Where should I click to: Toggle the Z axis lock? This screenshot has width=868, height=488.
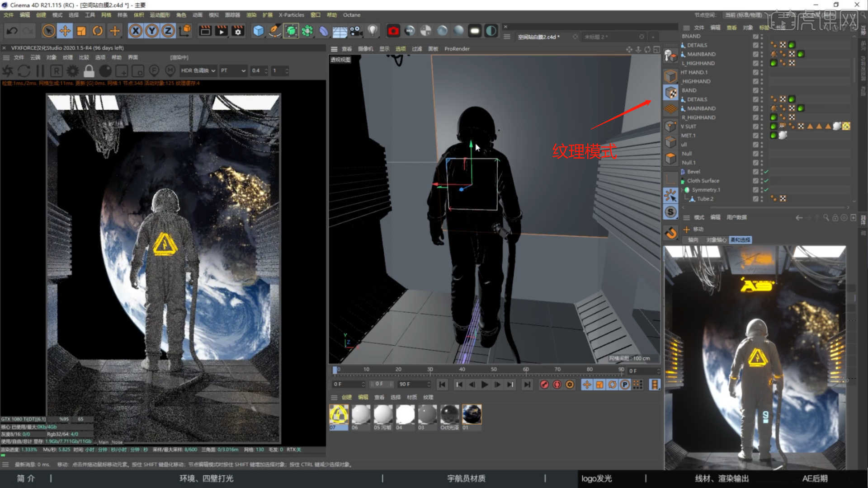(x=168, y=31)
